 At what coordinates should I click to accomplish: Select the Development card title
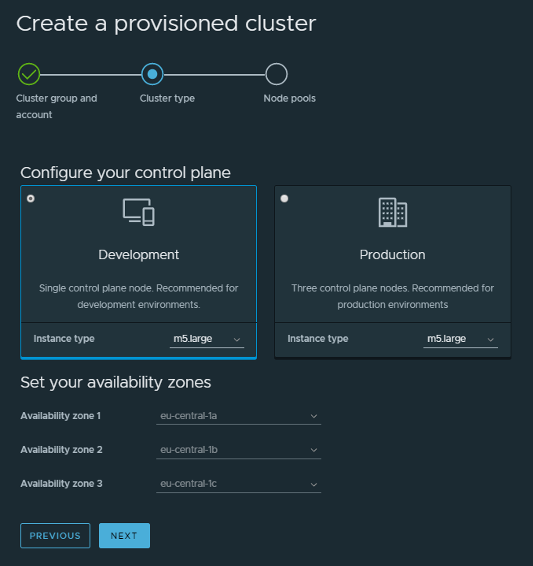pos(139,255)
